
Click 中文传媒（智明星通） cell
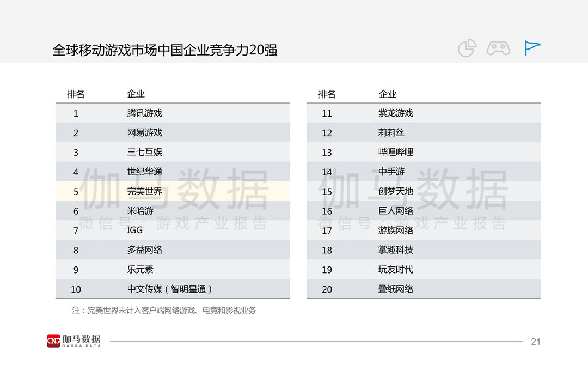(x=169, y=289)
